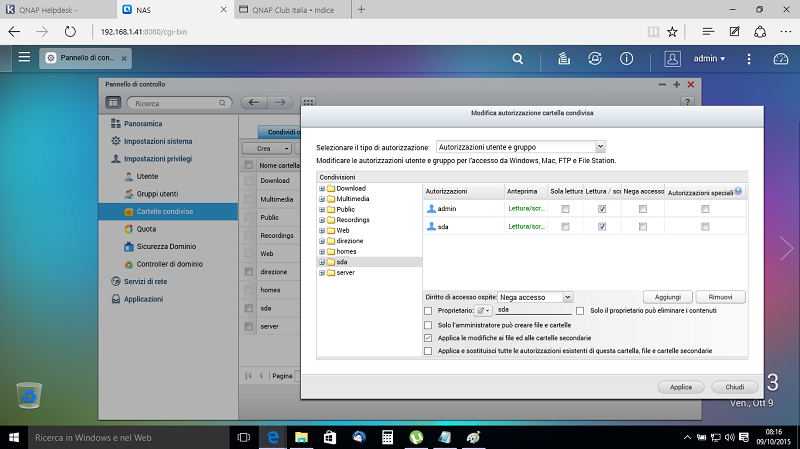Open the authorization type dropdown
Screen dimensions: 800x449
pos(521,146)
